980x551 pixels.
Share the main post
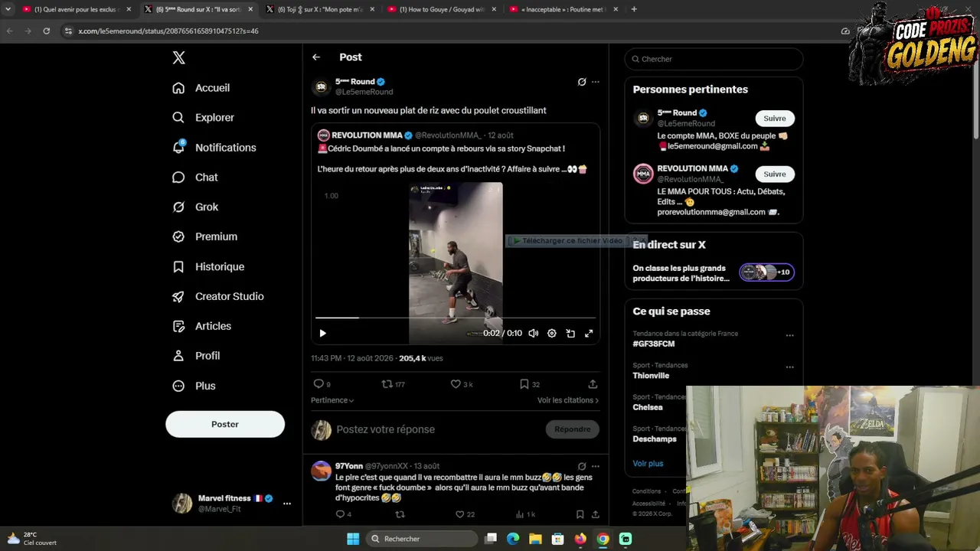point(593,384)
